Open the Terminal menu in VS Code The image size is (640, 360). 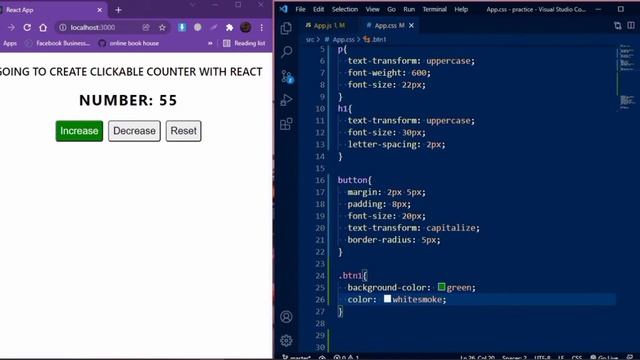[x=434, y=9]
